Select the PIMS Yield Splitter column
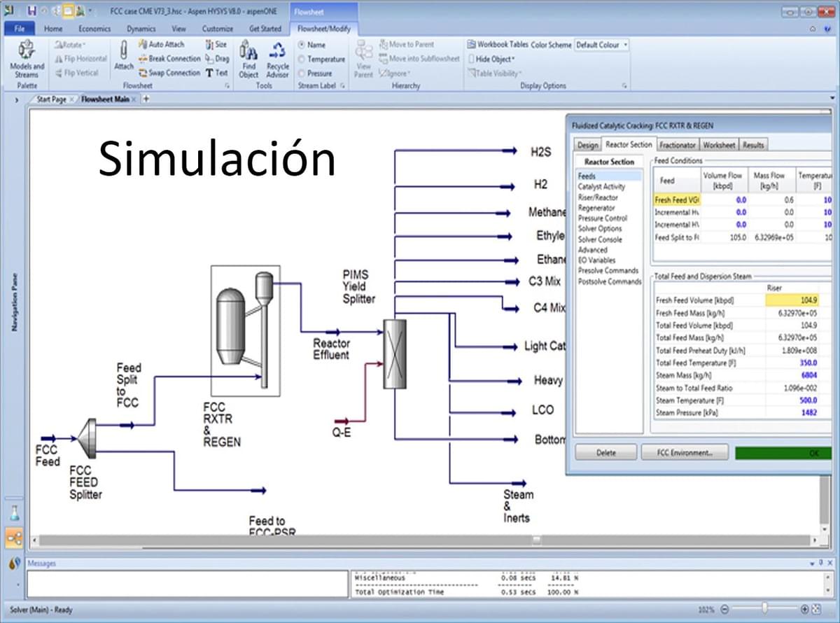The width and height of the screenshot is (840, 623). pyautogui.click(x=395, y=353)
